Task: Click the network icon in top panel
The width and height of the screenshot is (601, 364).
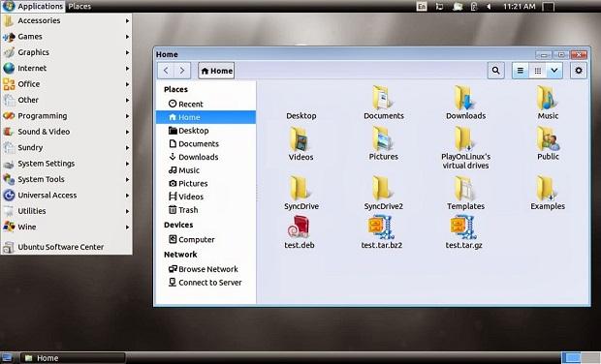Action: pos(440,7)
